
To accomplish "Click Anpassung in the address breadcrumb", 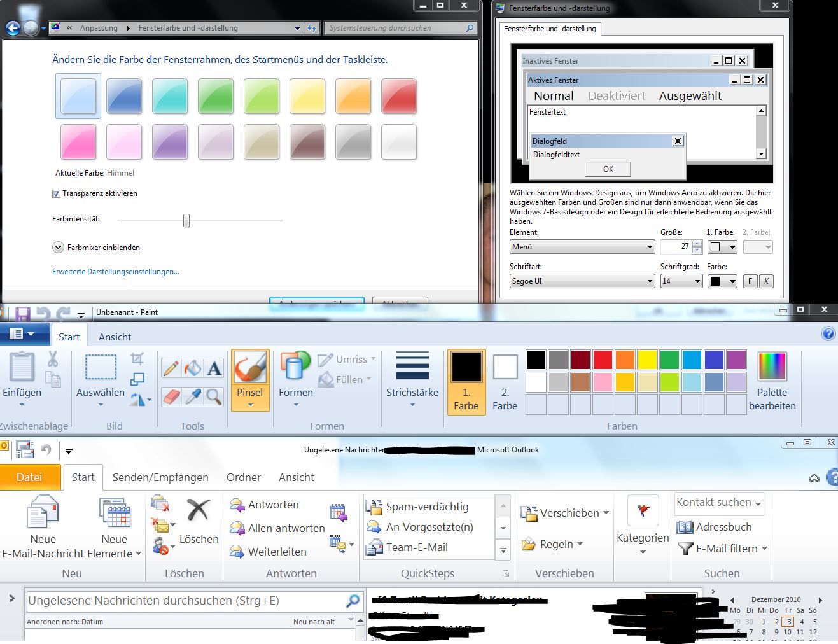I will click(99, 28).
